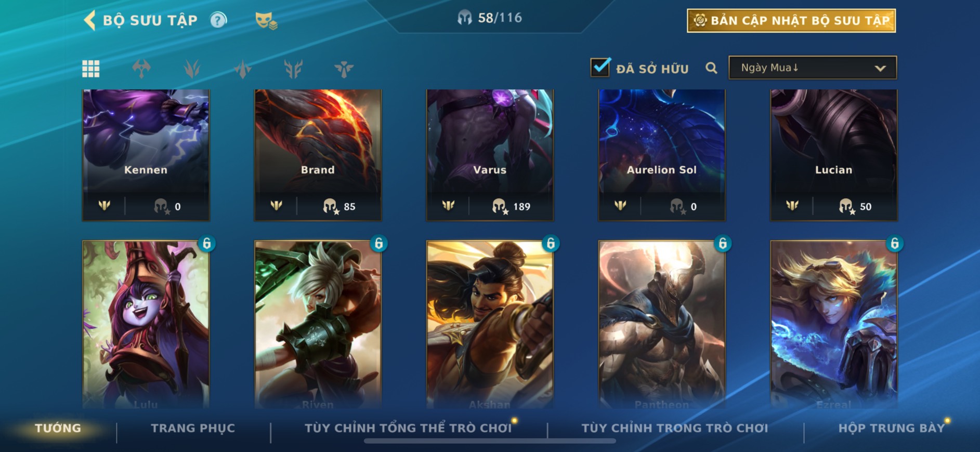Expand sort options via the dropdown chevron
This screenshot has height=452, width=980.
click(880, 68)
